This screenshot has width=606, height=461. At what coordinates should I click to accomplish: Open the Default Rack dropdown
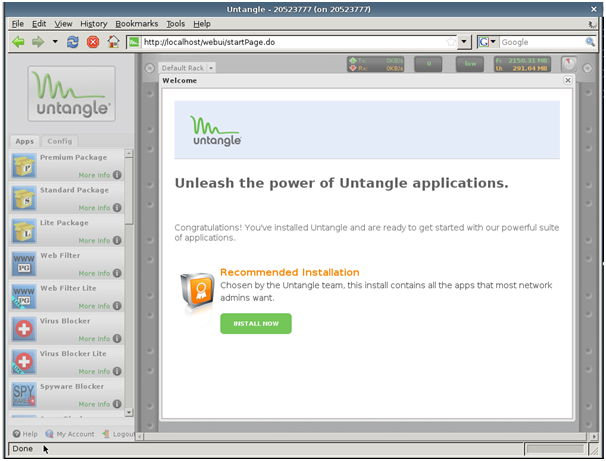[188, 68]
